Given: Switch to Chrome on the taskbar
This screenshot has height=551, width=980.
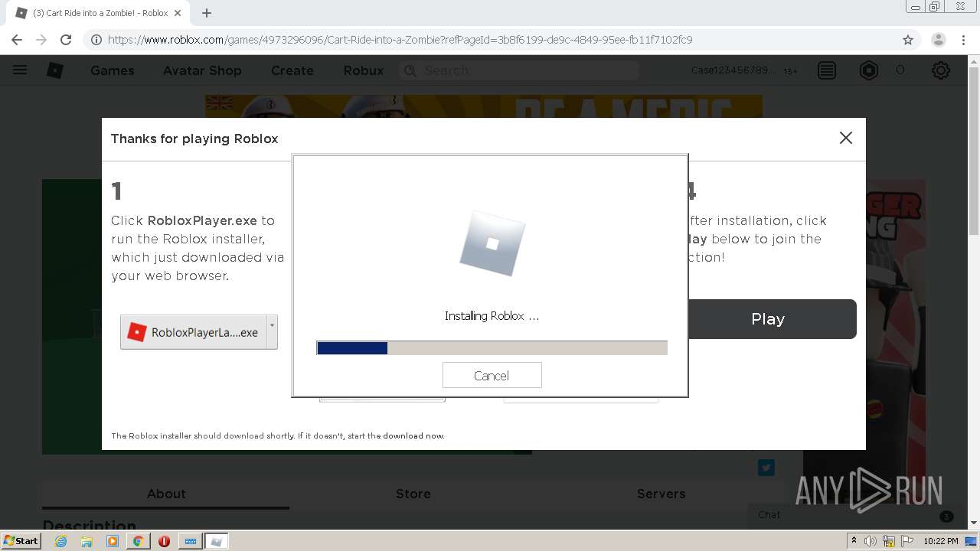Looking at the screenshot, I should tap(138, 541).
